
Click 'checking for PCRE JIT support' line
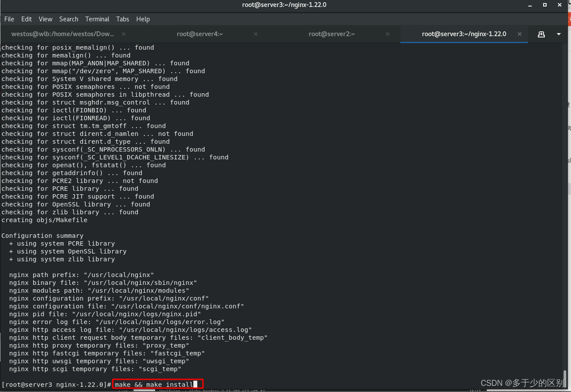pos(78,196)
